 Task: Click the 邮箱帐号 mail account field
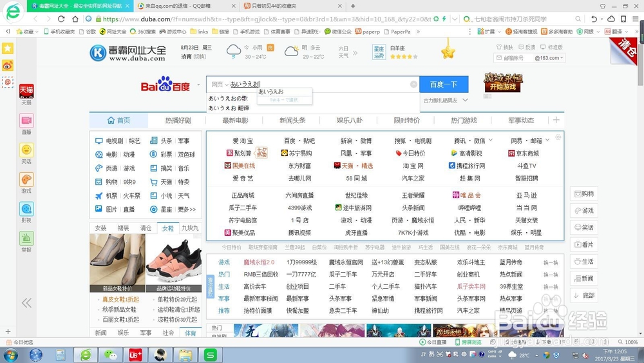[513, 58]
